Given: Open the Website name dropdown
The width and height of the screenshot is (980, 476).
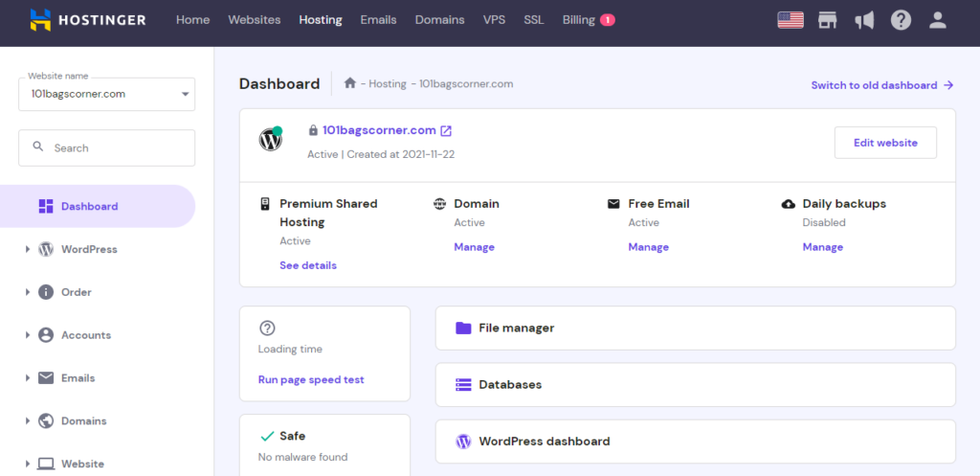Looking at the screenshot, I should [107, 95].
